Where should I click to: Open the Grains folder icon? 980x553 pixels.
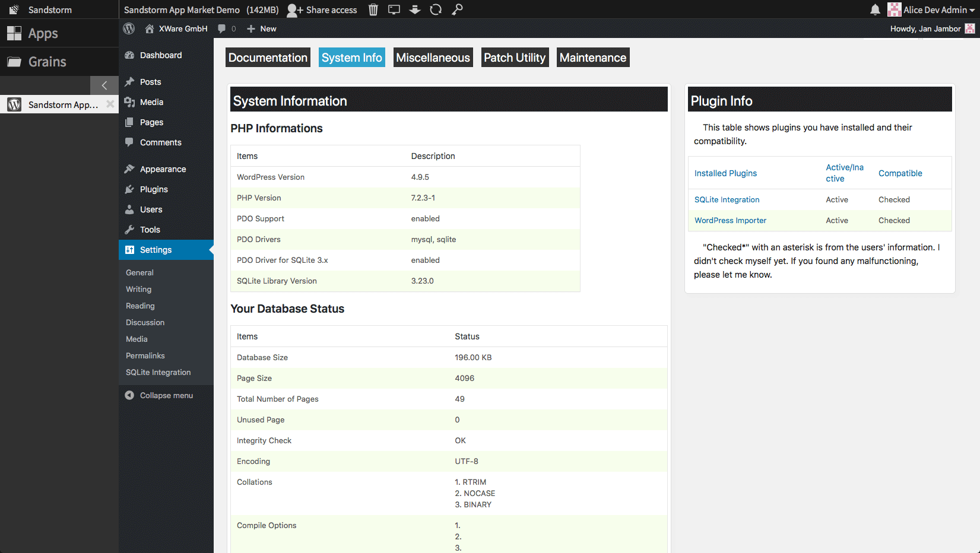[x=14, y=62]
